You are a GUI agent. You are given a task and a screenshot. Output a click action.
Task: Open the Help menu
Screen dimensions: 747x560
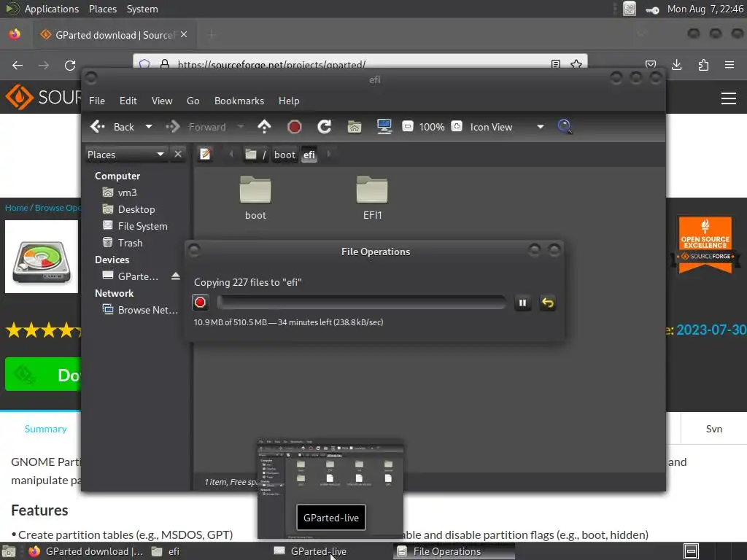[289, 101]
